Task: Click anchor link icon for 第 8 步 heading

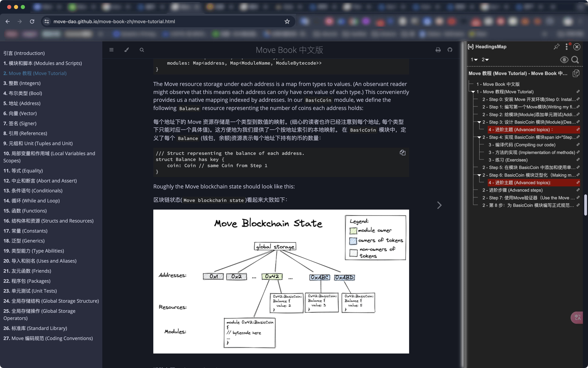Action: [578, 205]
